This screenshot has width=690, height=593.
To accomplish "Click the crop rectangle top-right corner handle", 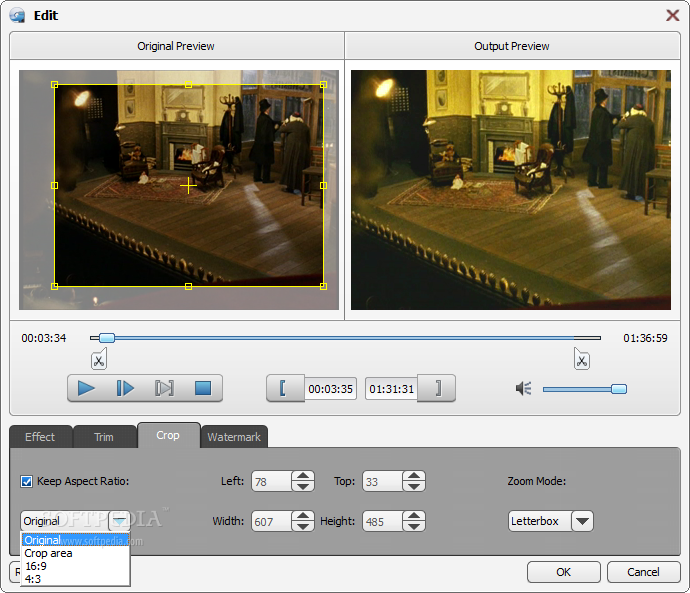I will tap(323, 84).
